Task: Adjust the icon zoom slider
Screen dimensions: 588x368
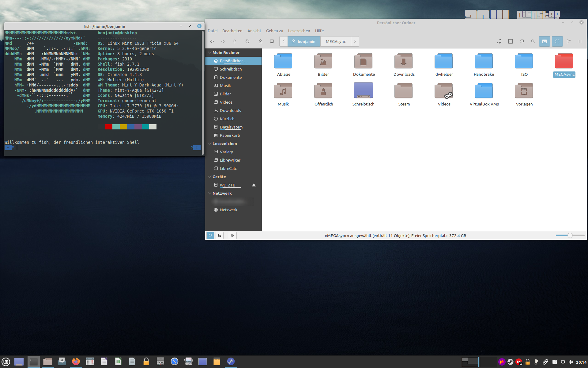Action: [570, 236]
